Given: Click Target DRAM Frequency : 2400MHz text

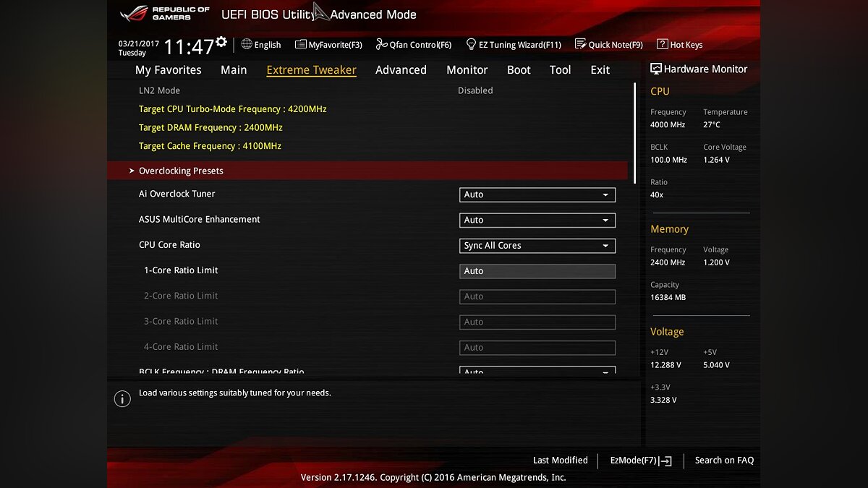Looking at the screenshot, I should click(210, 127).
